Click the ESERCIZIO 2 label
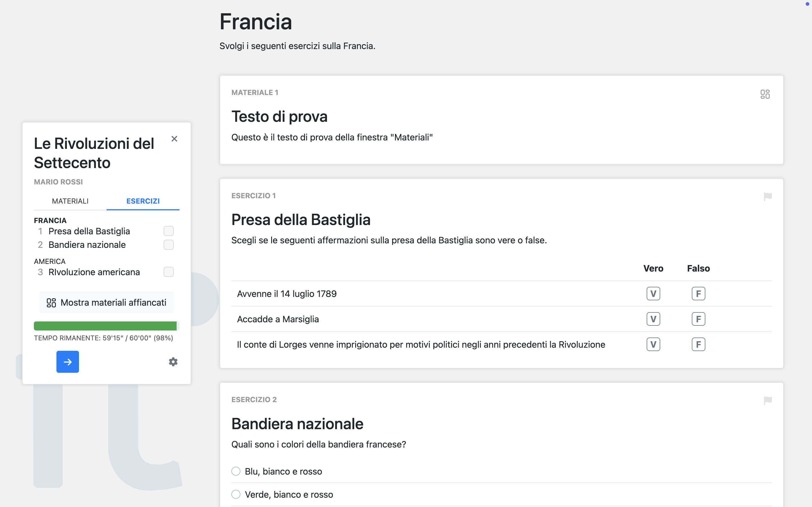This screenshot has width=812, height=507. 254,400
